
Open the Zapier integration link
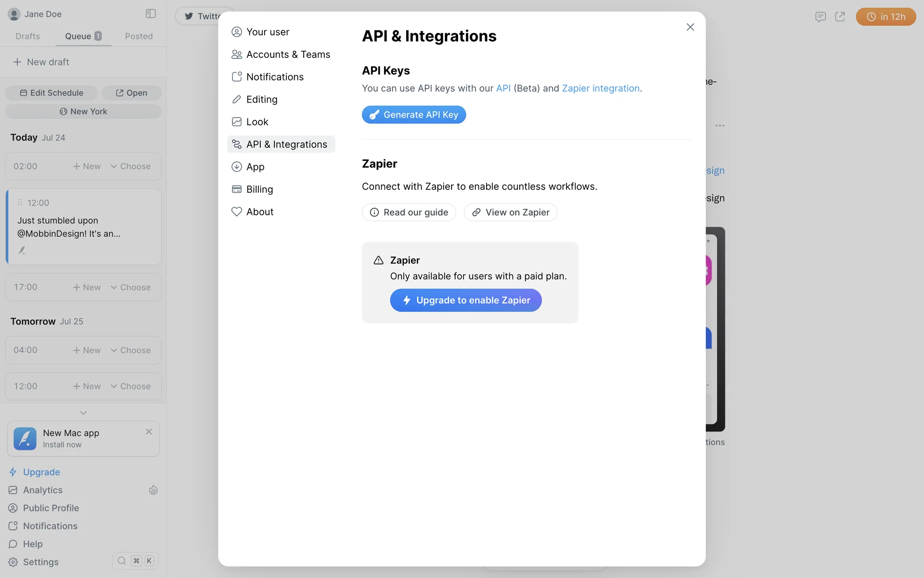601,88
